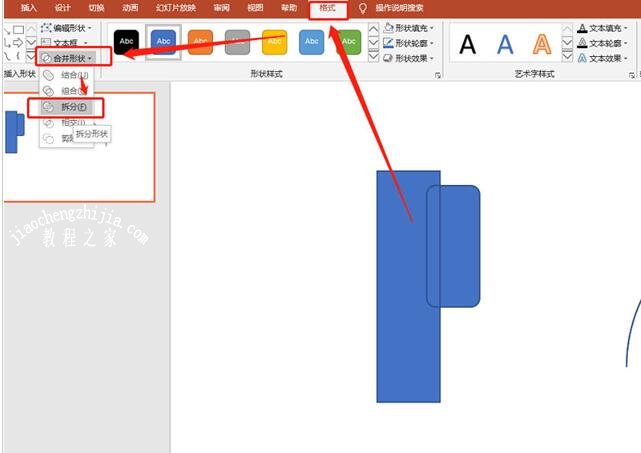Click the Shape Outline (形状轮廓) pen icon
This screenshot has width=641, height=453.
point(388,43)
